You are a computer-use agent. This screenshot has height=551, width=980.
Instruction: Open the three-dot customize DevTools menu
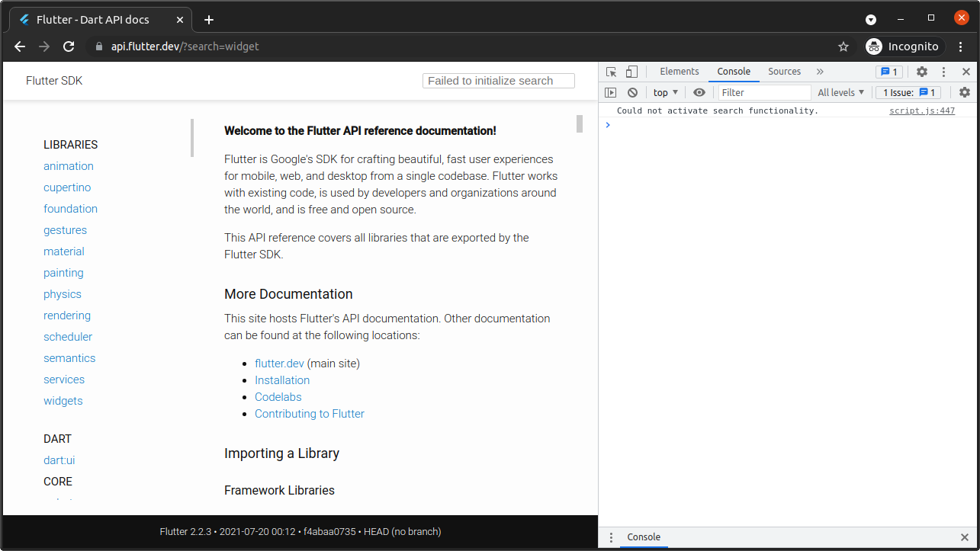tap(944, 71)
